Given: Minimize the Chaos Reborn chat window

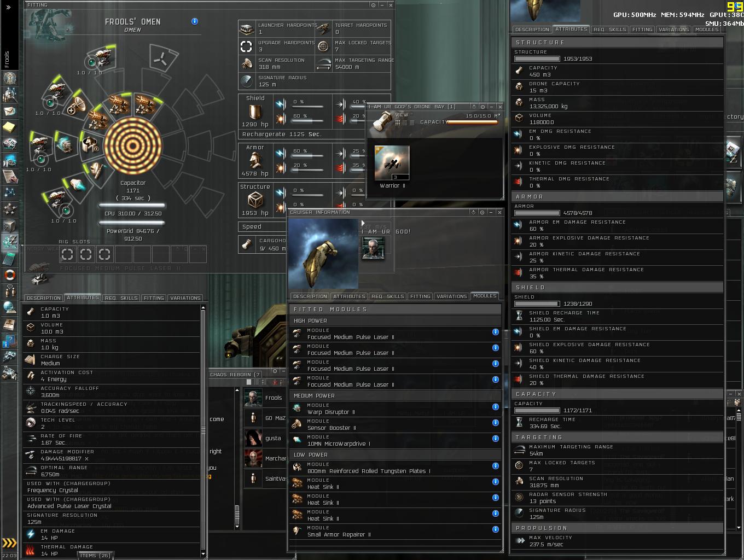Looking at the screenshot, I should pyautogui.click(x=283, y=371).
